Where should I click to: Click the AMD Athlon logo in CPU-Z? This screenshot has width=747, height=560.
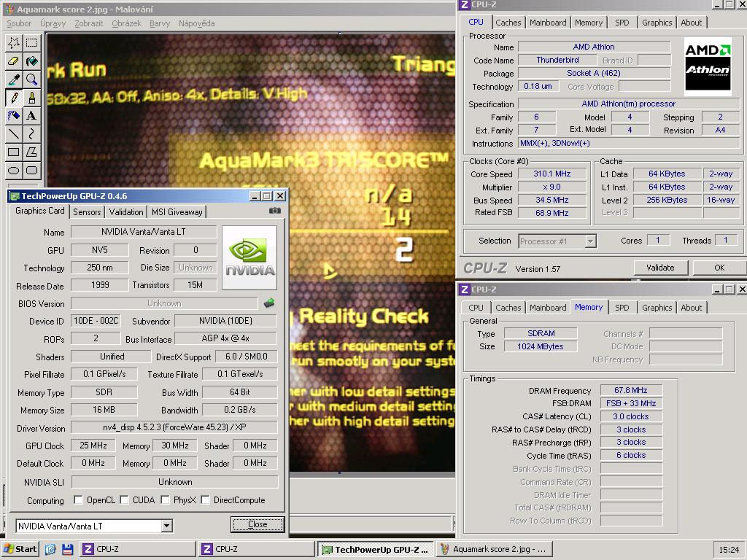(708, 66)
